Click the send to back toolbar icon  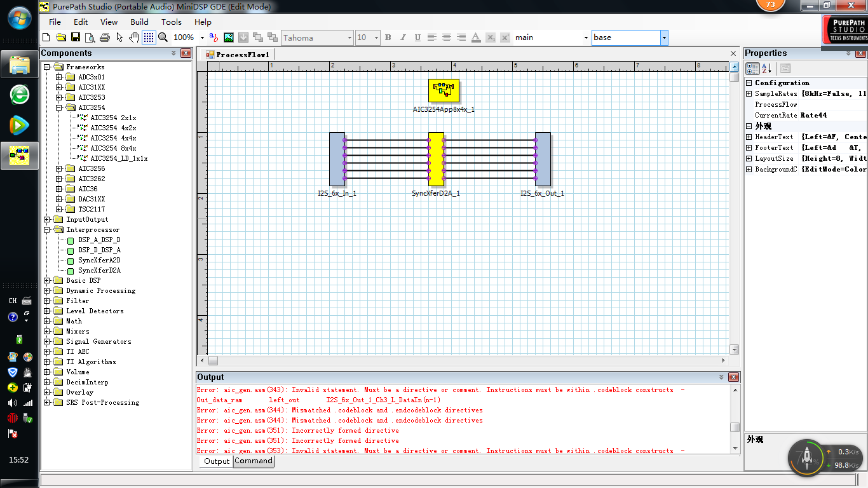(x=273, y=37)
